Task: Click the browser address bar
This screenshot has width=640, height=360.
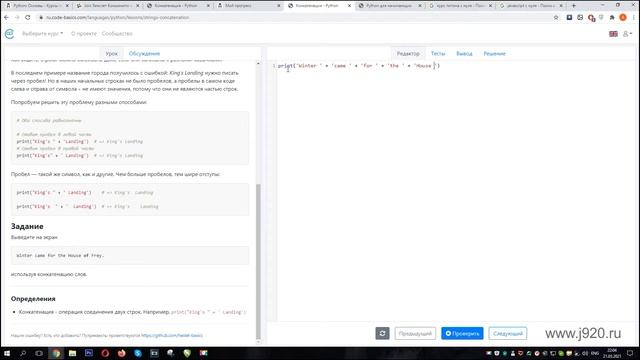Action: pyautogui.click(x=294, y=18)
